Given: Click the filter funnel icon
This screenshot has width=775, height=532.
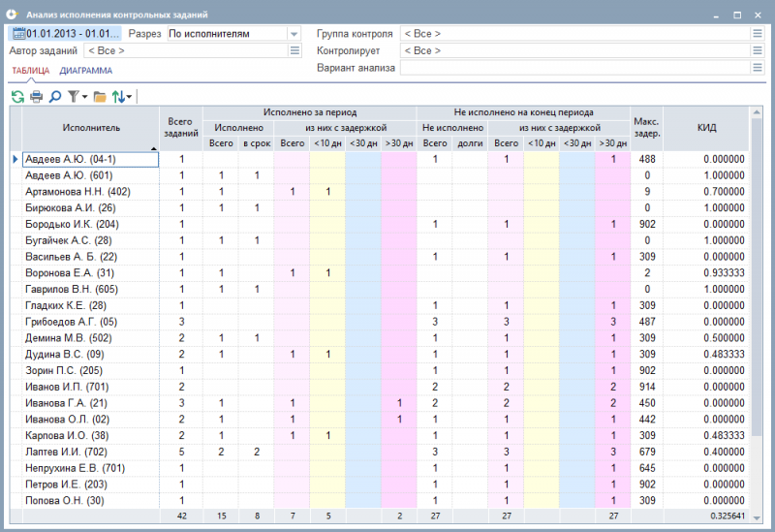Looking at the screenshot, I should point(74,96).
